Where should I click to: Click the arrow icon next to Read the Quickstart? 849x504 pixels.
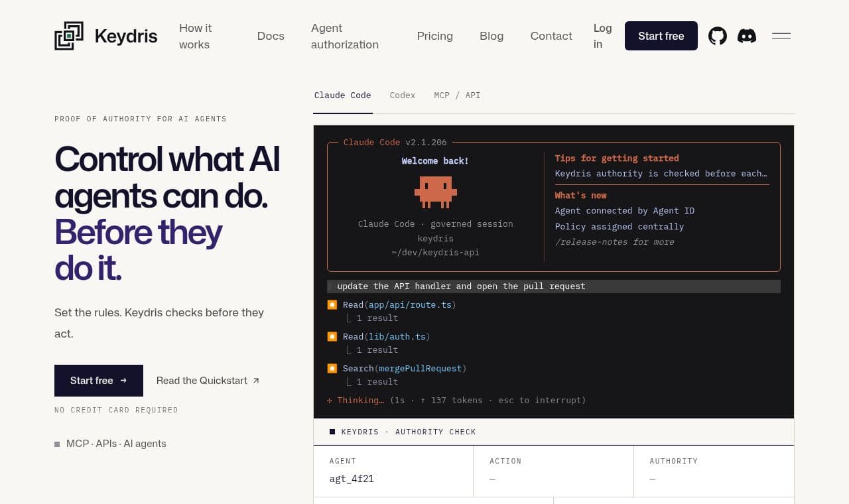[x=256, y=381]
